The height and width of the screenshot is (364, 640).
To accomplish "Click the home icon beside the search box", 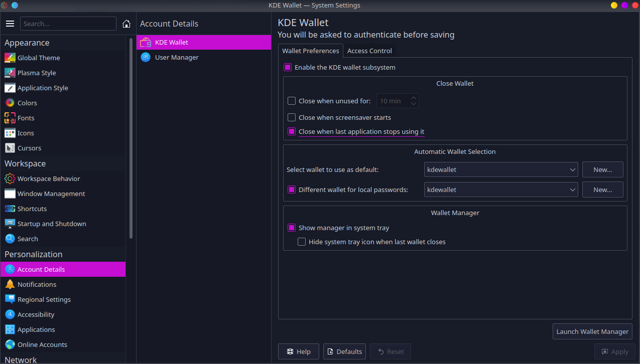I will [126, 24].
